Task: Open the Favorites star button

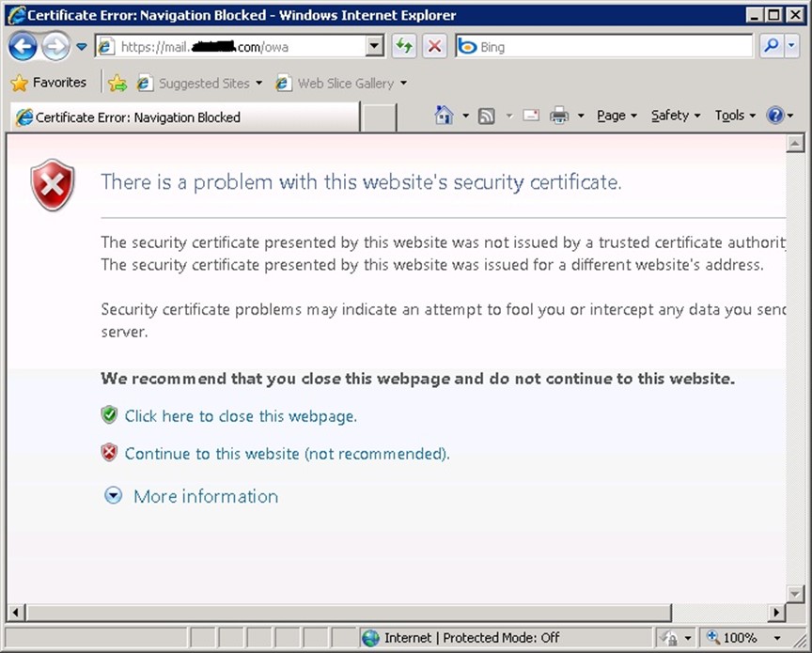Action: 48,83
